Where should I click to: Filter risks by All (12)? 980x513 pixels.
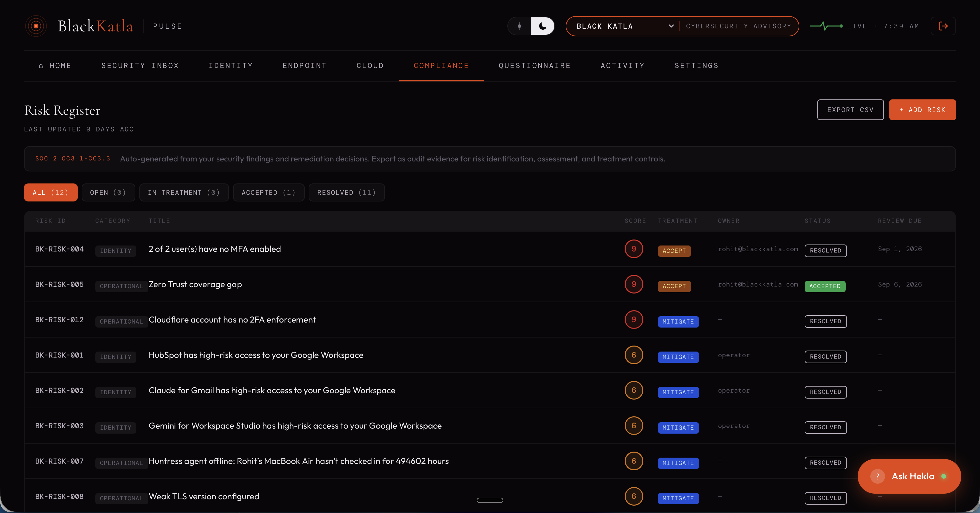click(51, 192)
